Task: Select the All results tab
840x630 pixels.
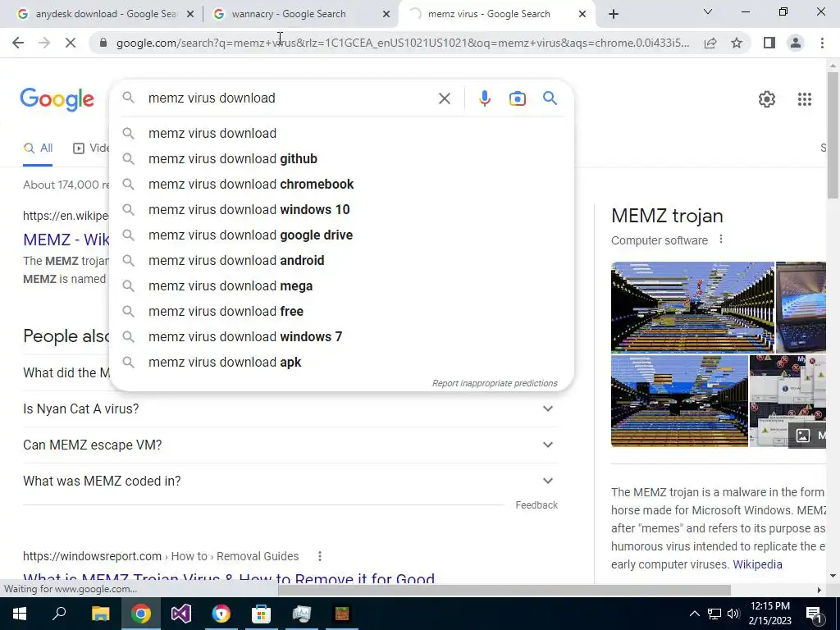Action: coord(38,148)
